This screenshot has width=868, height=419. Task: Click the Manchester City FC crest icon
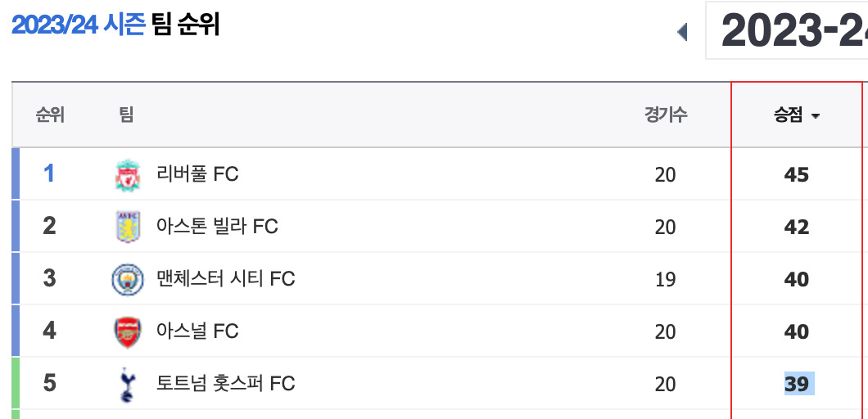[x=127, y=279]
